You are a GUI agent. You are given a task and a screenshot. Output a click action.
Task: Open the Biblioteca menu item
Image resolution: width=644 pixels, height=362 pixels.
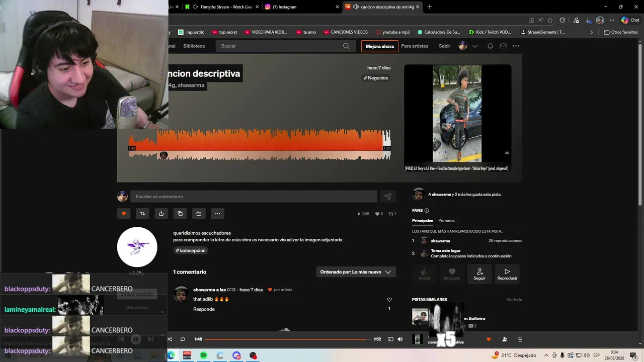click(x=194, y=46)
